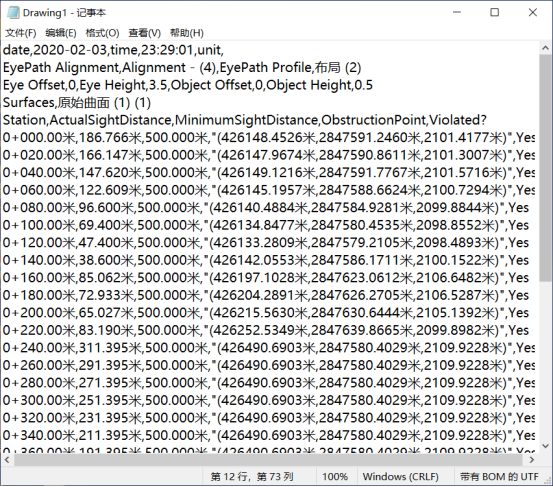Click the EyePath Alignment line

182,68
